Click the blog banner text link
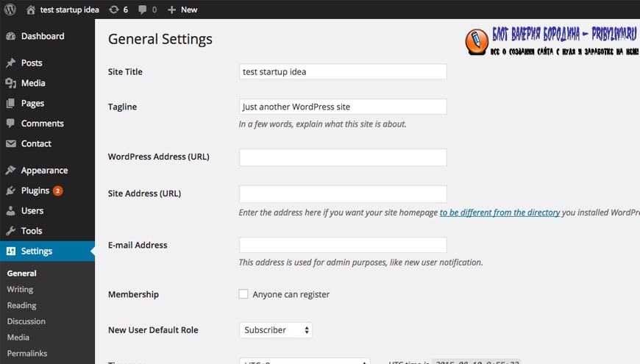 [564, 40]
